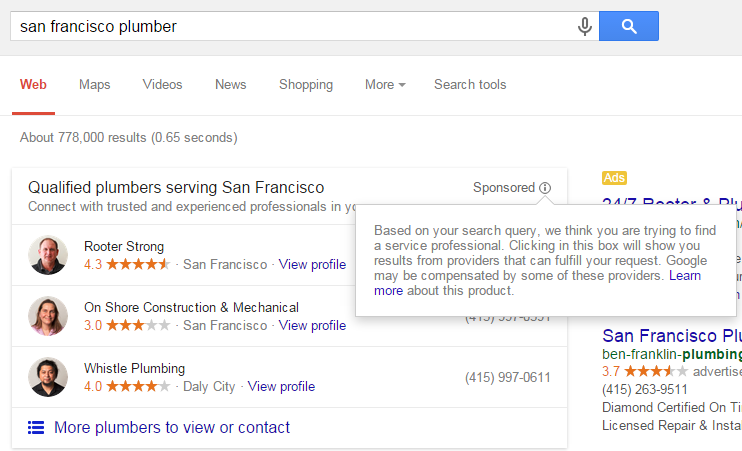Open Rooter Strong profile photo
Viewport: 742px width, 451px height.
pyautogui.click(x=48, y=255)
